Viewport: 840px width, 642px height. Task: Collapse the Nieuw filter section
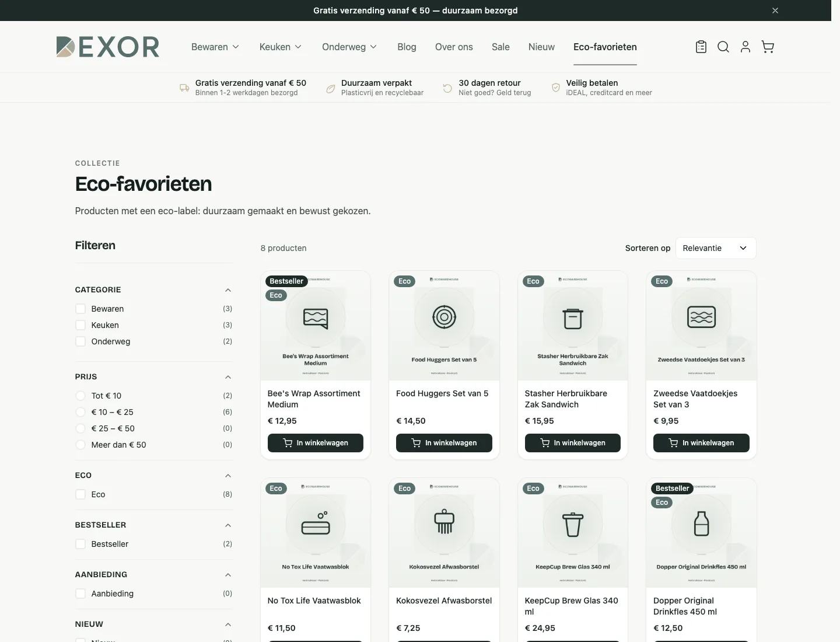(228, 624)
